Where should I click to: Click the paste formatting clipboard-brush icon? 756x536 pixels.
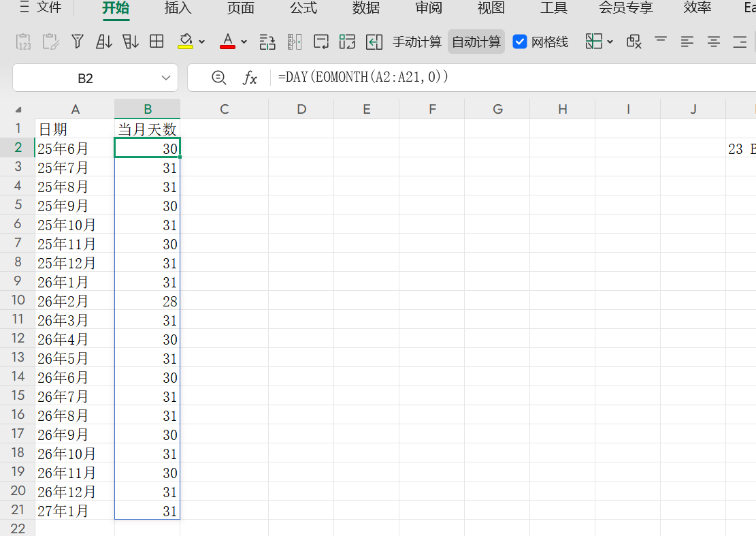pos(50,42)
